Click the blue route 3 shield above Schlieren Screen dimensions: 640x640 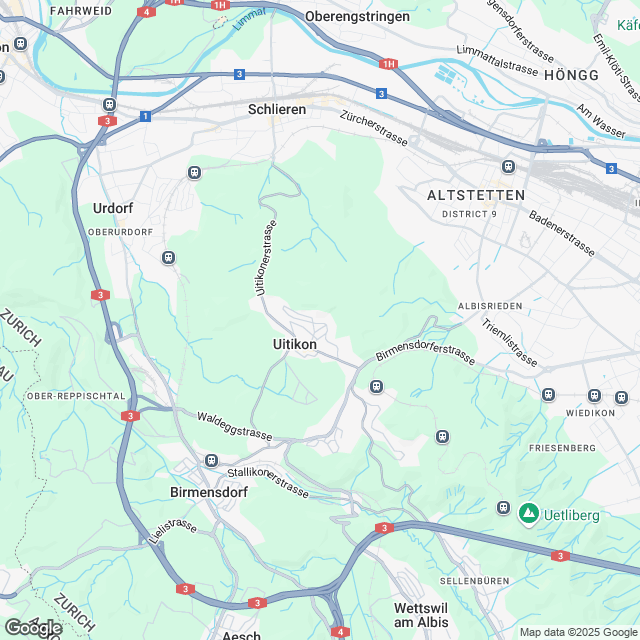click(x=240, y=74)
